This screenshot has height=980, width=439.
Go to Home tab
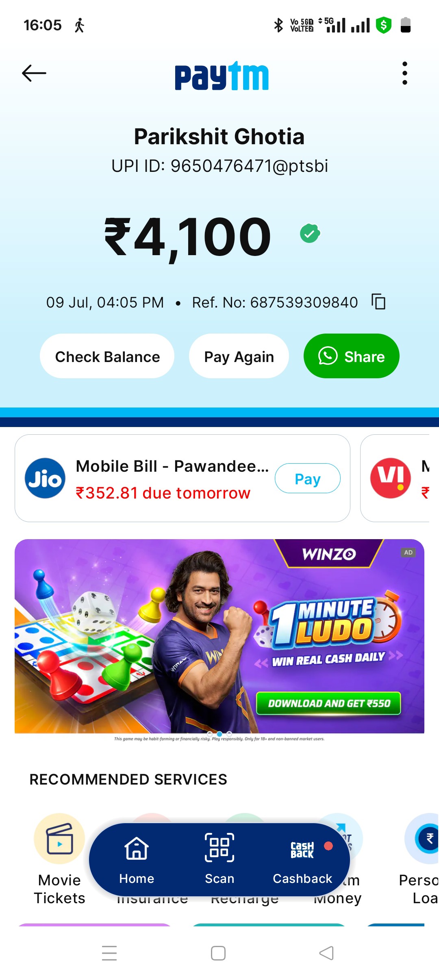(137, 860)
